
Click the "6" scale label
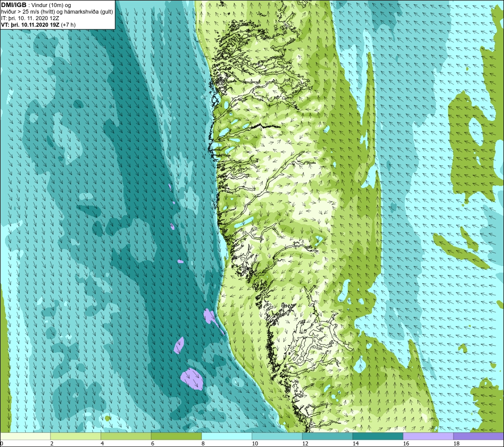tap(153, 443)
